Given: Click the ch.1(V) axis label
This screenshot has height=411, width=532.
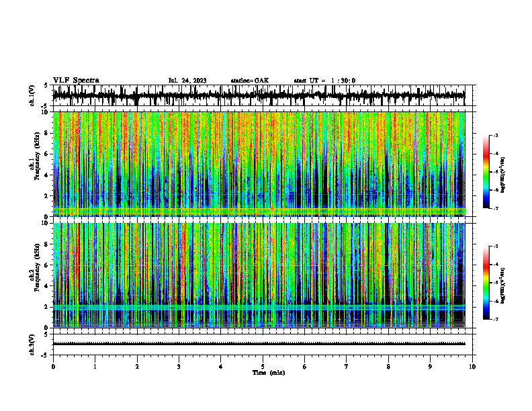Looking at the screenshot, I should [x=32, y=95].
